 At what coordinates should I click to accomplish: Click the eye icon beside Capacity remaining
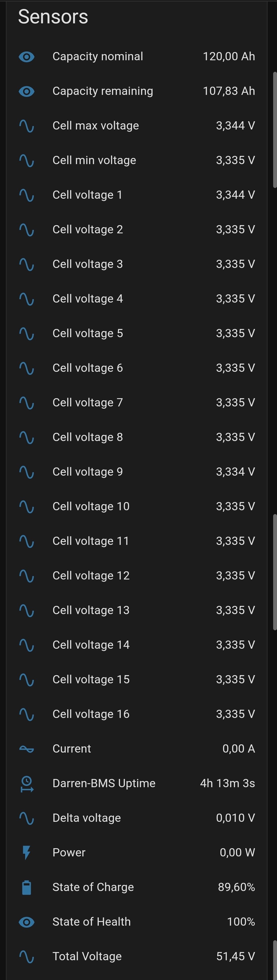click(x=27, y=92)
